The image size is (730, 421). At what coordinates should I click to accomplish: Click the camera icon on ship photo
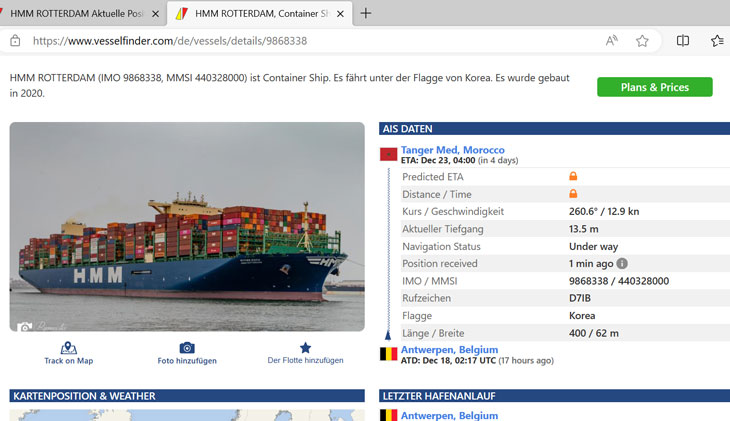(24, 326)
